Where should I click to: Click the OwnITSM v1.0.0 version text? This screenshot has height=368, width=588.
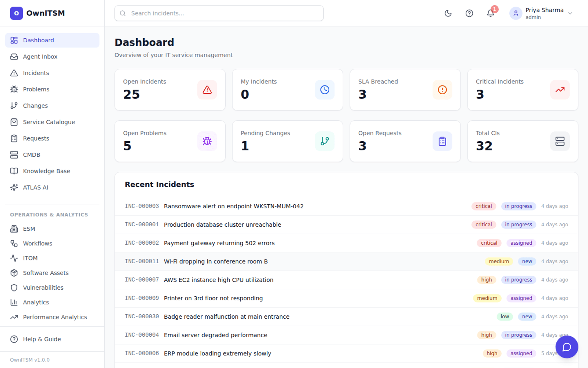(30, 360)
